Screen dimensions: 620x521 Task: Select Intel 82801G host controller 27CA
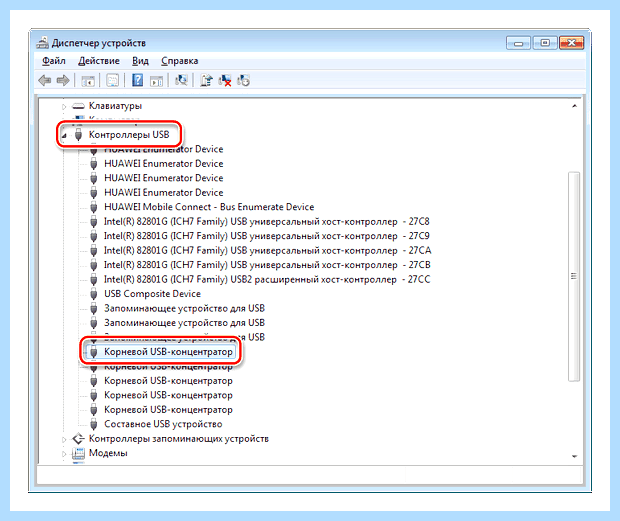(268, 251)
